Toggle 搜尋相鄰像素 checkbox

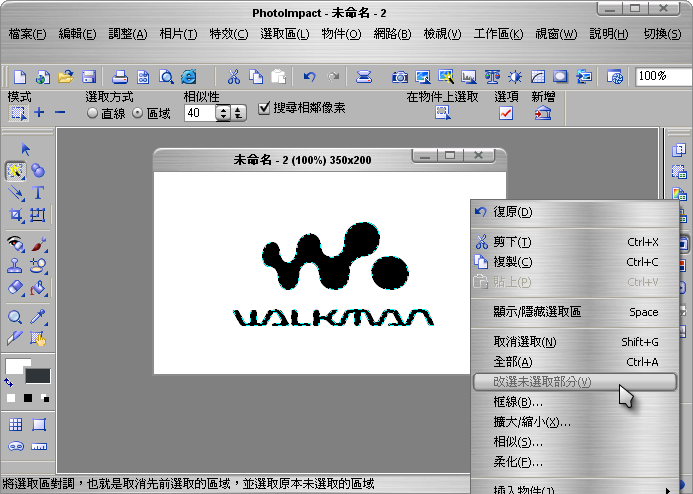264,108
